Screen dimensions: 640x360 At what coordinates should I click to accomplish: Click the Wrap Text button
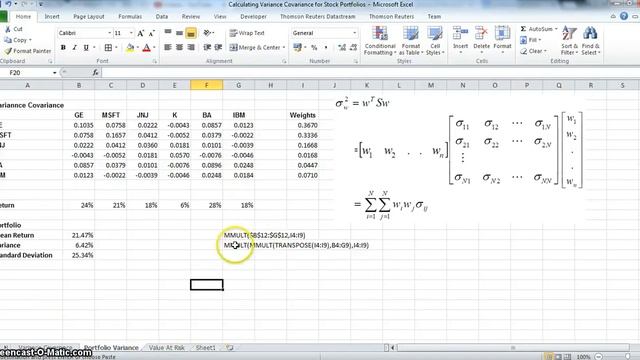(247, 33)
